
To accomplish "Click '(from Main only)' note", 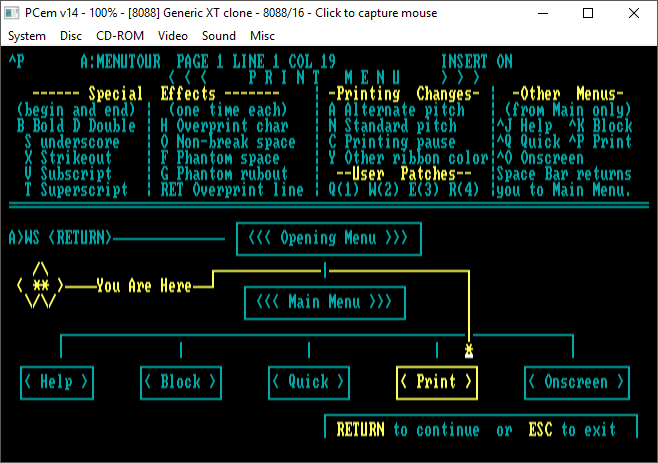I will point(569,110).
